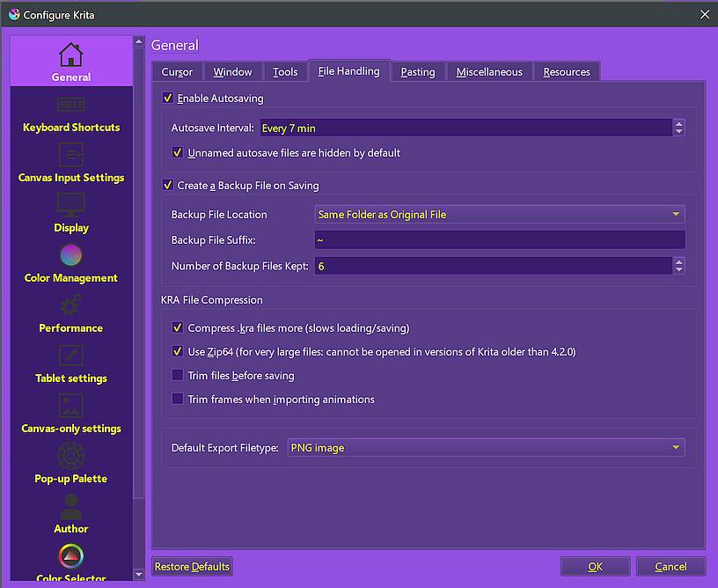Click the Cancel button
This screenshot has width=718, height=588.
(670, 567)
